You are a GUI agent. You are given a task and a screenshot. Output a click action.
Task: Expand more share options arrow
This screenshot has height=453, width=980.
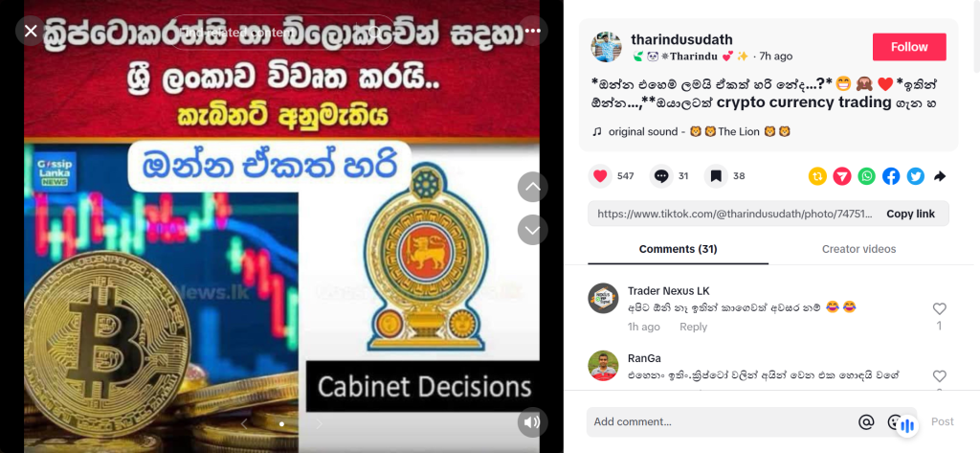click(x=940, y=176)
